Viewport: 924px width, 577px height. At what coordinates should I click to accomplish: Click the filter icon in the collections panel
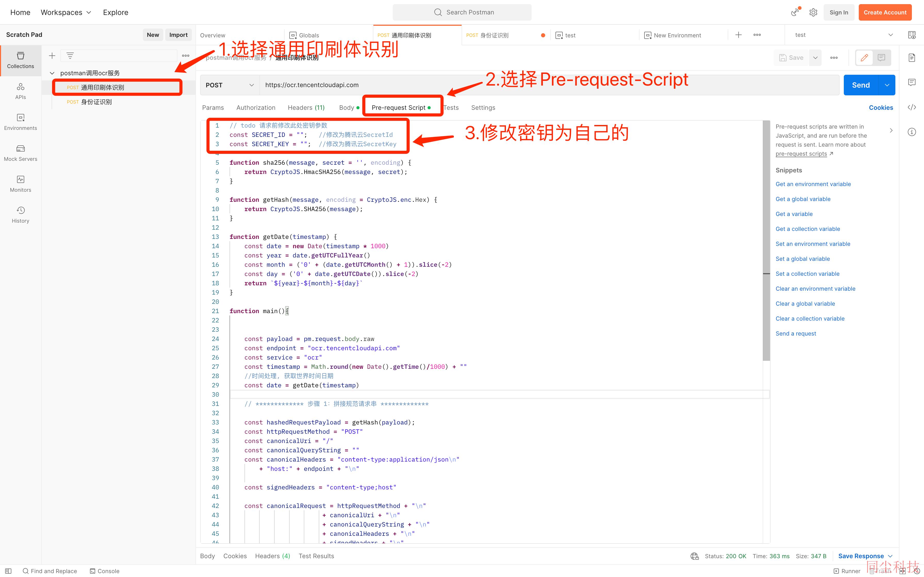(x=70, y=56)
